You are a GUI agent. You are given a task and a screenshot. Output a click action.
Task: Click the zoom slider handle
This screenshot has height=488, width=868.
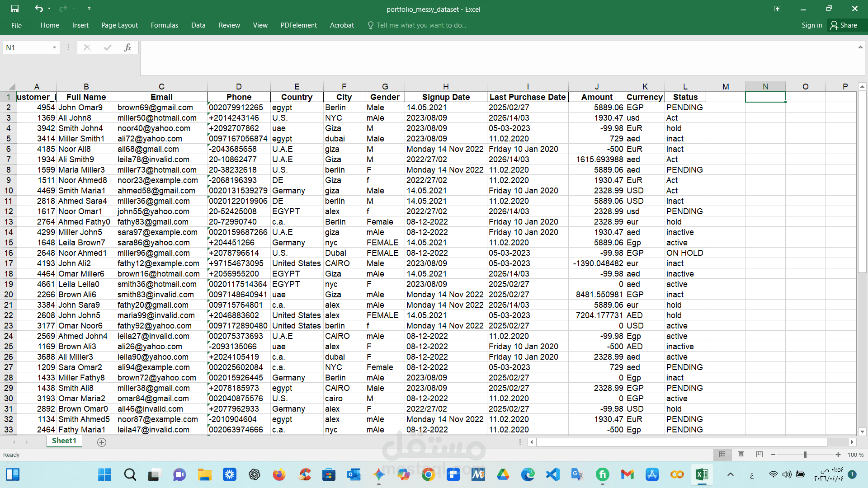point(805,455)
